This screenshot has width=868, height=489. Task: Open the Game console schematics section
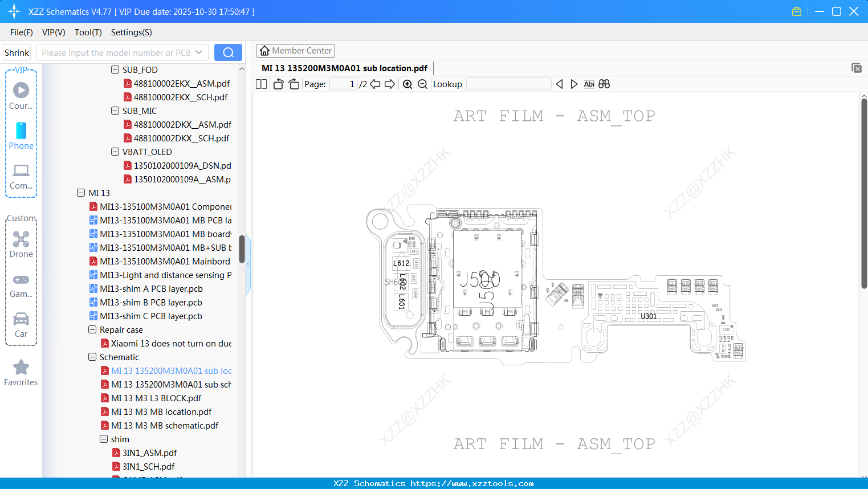tap(21, 284)
